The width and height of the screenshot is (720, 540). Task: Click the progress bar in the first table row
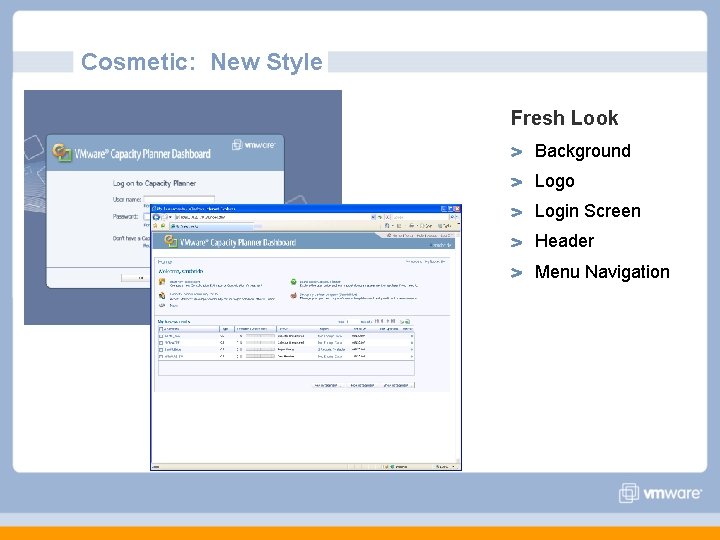[260, 336]
